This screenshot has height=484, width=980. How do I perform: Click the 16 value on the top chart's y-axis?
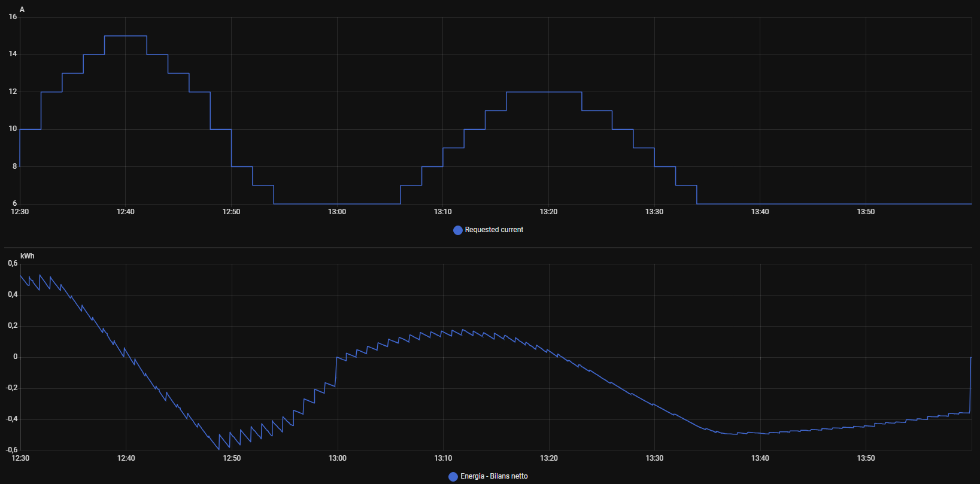click(x=13, y=17)
